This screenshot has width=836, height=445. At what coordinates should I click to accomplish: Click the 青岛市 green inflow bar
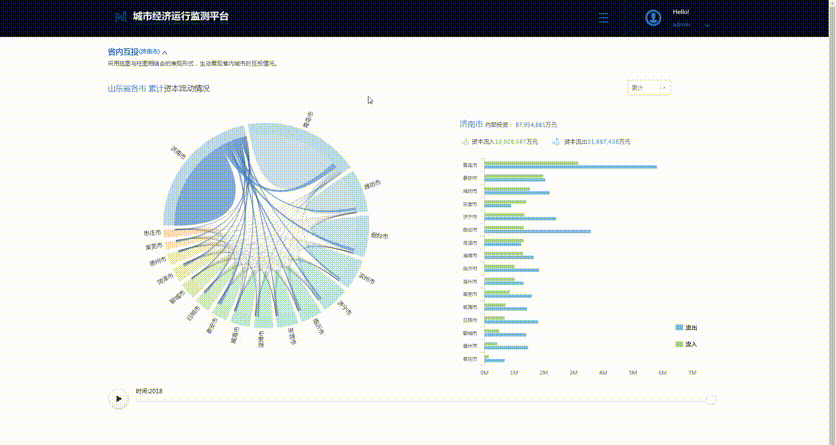pyautogui.click(x=531, y=163)
